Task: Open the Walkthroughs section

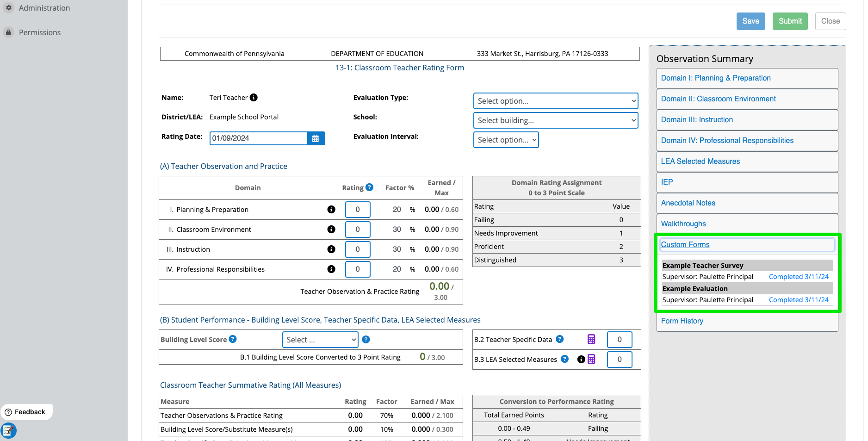Action: 747,224
